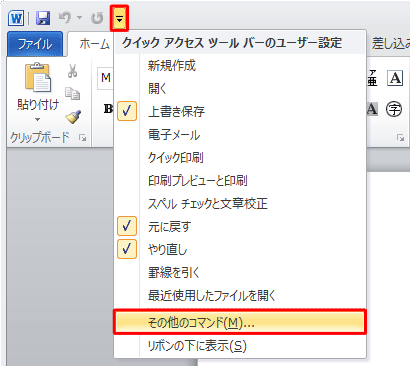Toggle Bold formatting
This screenshot has height=366, width=410.
click(x=108, y=109)
